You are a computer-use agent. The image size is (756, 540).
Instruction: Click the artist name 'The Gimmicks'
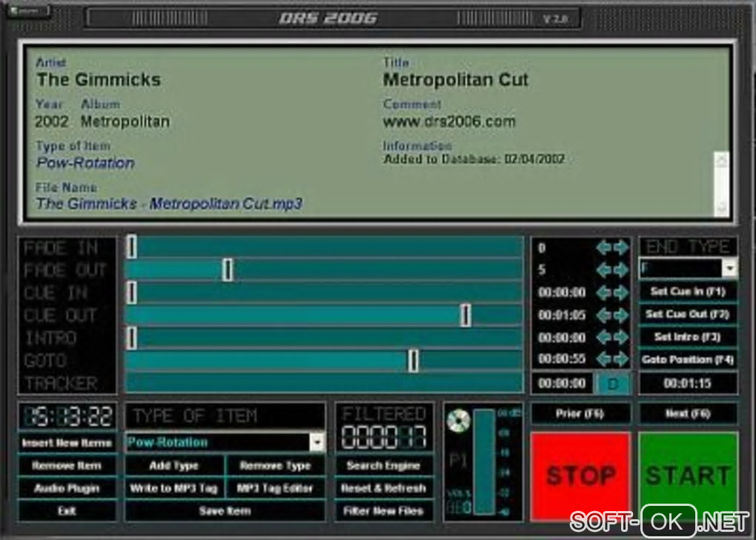[99, 79]
